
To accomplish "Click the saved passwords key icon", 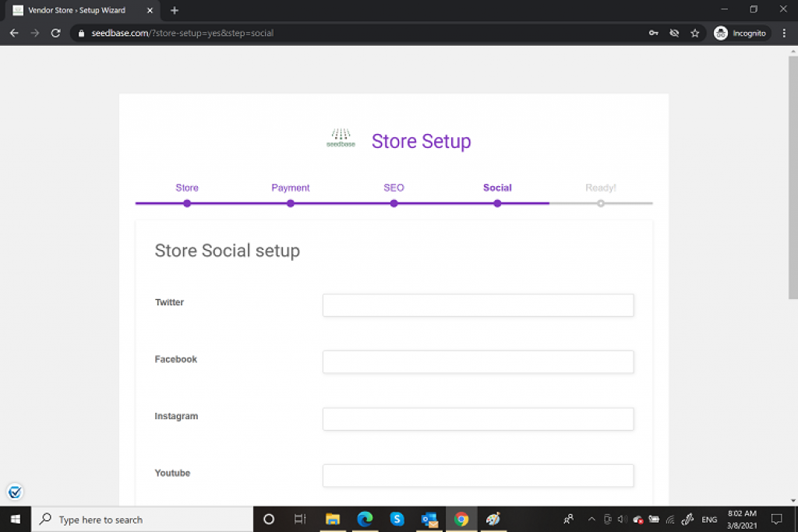I will [x=653, y=33].
